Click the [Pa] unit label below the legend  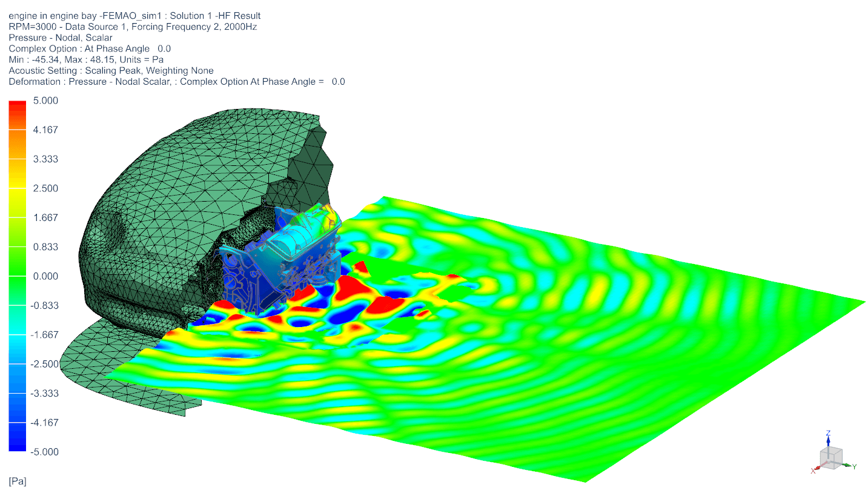(x=18, y=481)
